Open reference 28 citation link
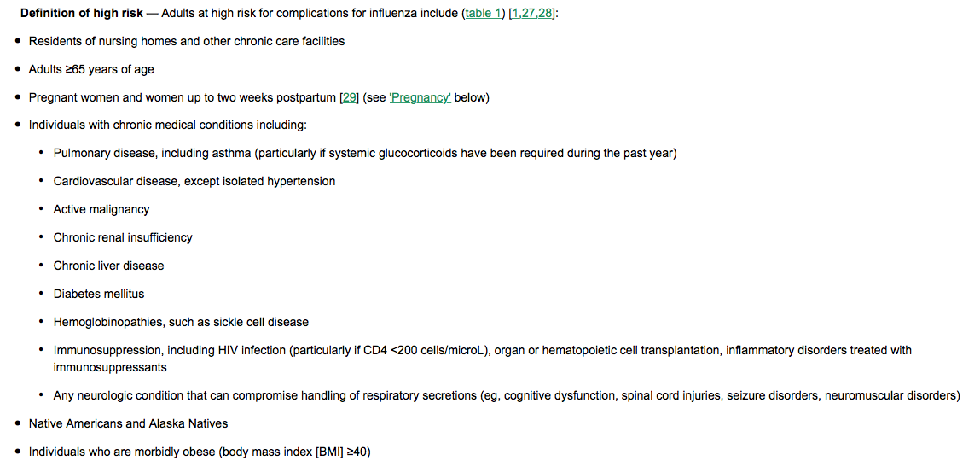980x461 pixels. tap(545, 13)
